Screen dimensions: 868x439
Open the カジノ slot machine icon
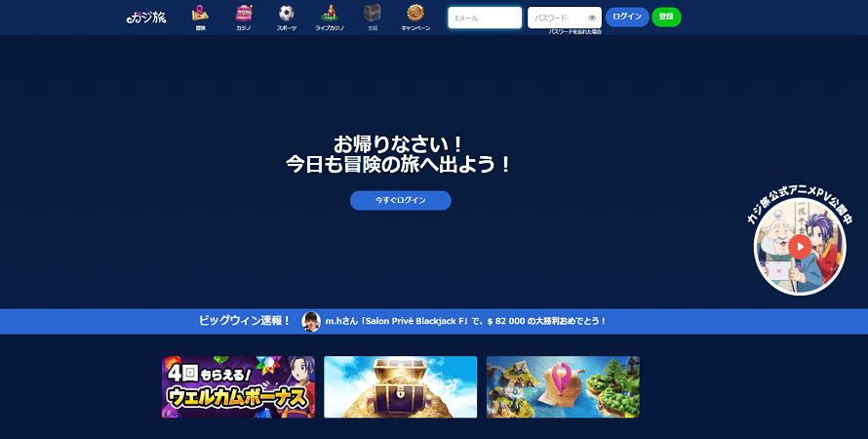pyautogui.click(x=244, y=15)
